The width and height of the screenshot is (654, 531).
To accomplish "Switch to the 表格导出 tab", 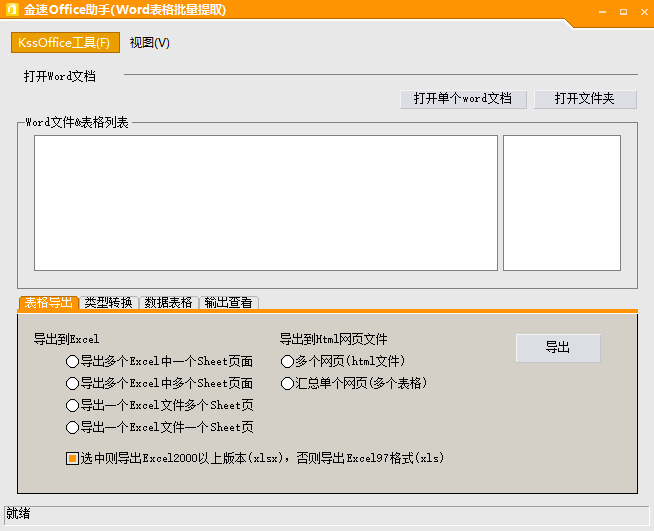I will point(48,302).
